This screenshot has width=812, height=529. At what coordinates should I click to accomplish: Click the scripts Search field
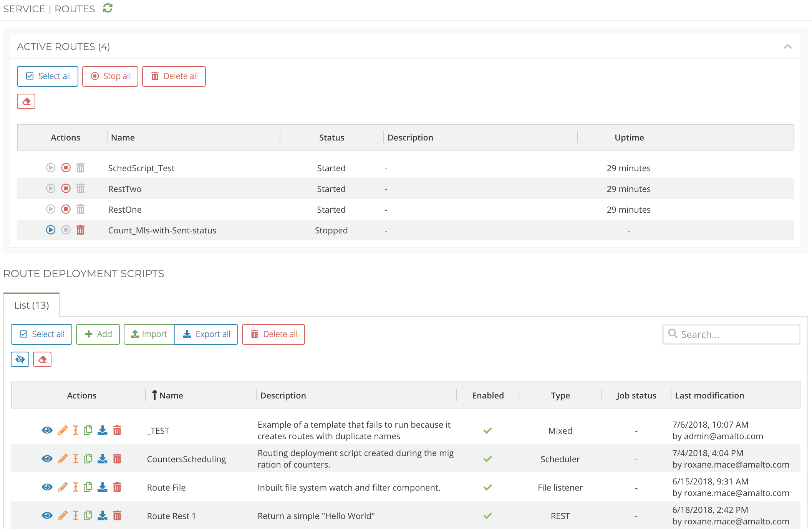[731, 334]
